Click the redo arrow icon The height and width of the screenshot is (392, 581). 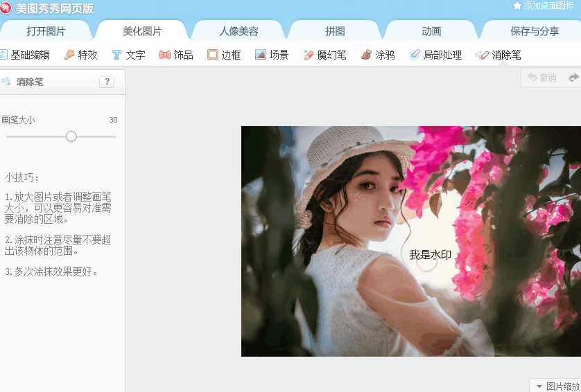574,78
